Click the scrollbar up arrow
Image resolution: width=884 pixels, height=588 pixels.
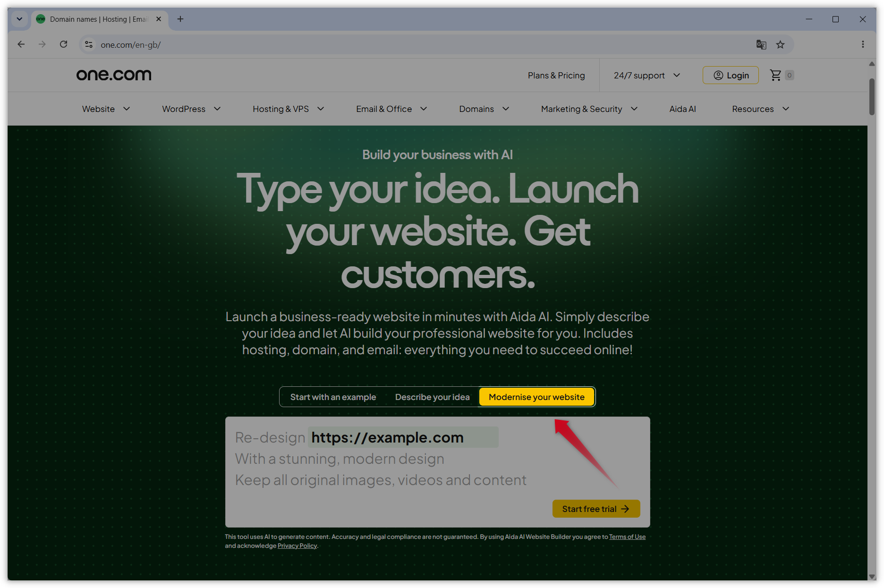(872, 64)
